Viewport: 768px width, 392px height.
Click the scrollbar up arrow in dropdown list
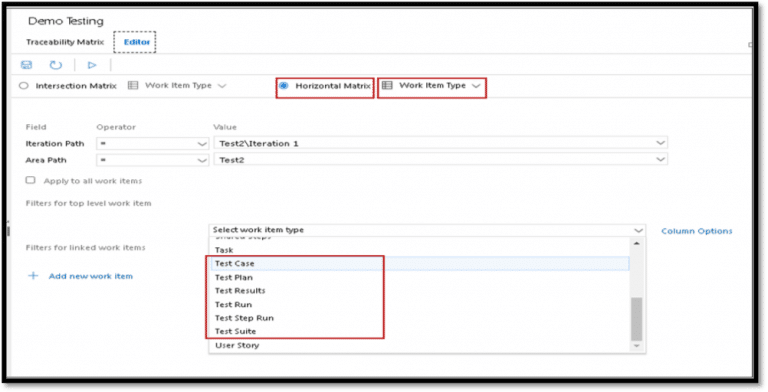tap(636, 244)
